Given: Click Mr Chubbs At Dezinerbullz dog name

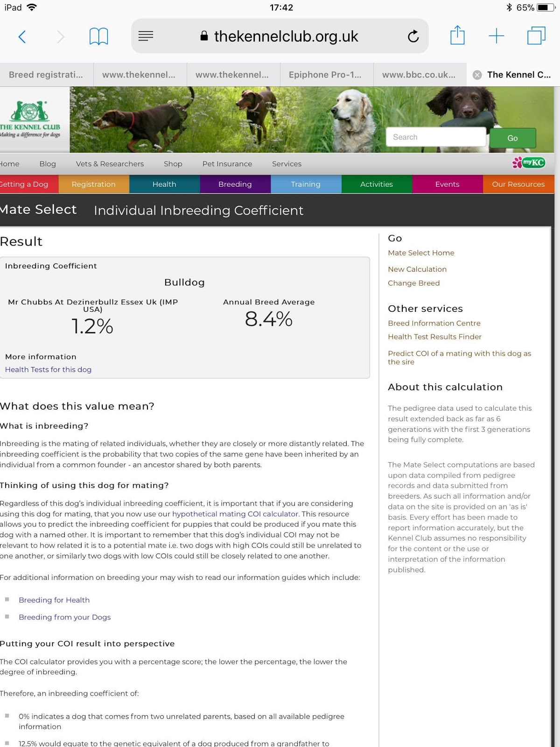Looking at the screenshot, I should click(x=93, y=305).
